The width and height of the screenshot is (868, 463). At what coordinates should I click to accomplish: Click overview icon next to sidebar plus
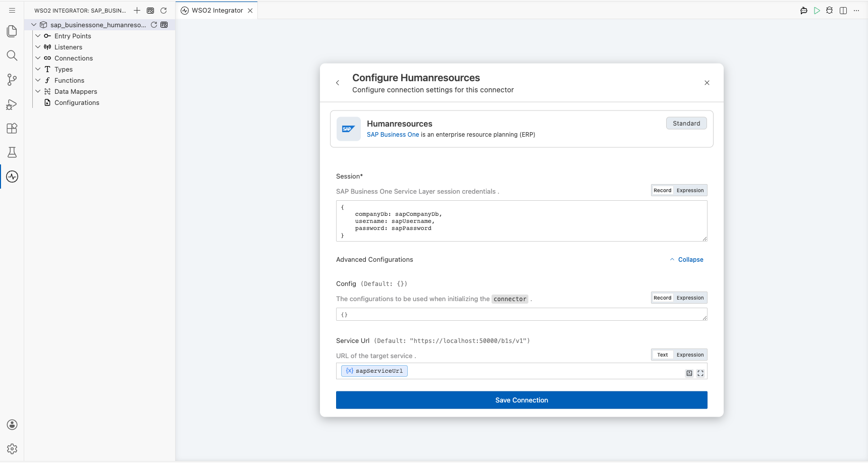(x=150, y=10)
